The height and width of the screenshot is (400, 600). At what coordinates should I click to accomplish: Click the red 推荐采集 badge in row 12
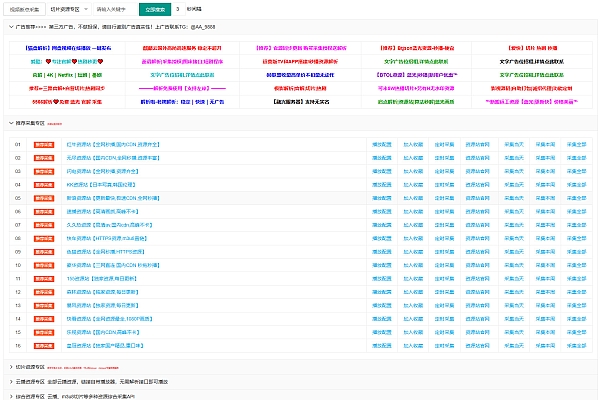[x=44, y=292]
